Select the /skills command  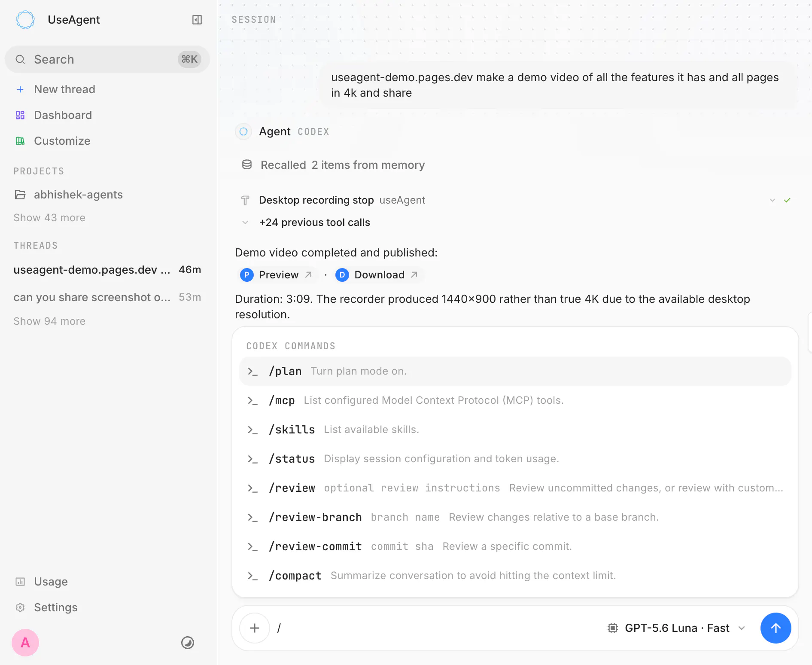point(515,430)
